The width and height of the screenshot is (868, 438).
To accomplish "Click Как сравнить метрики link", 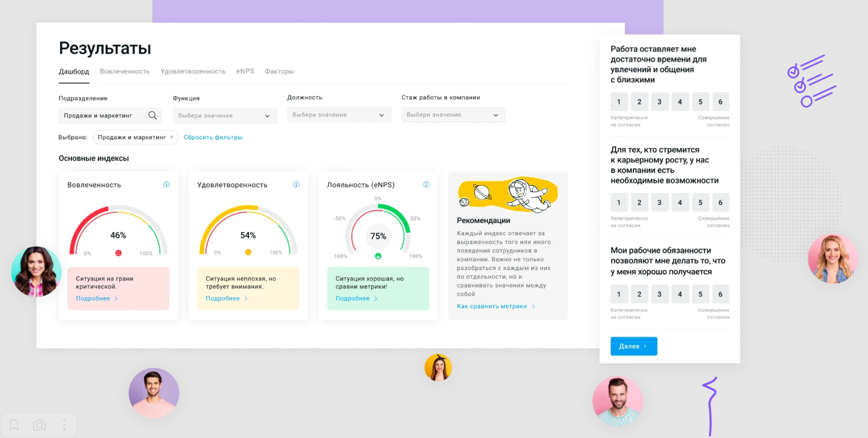I will tap(496, 306).
